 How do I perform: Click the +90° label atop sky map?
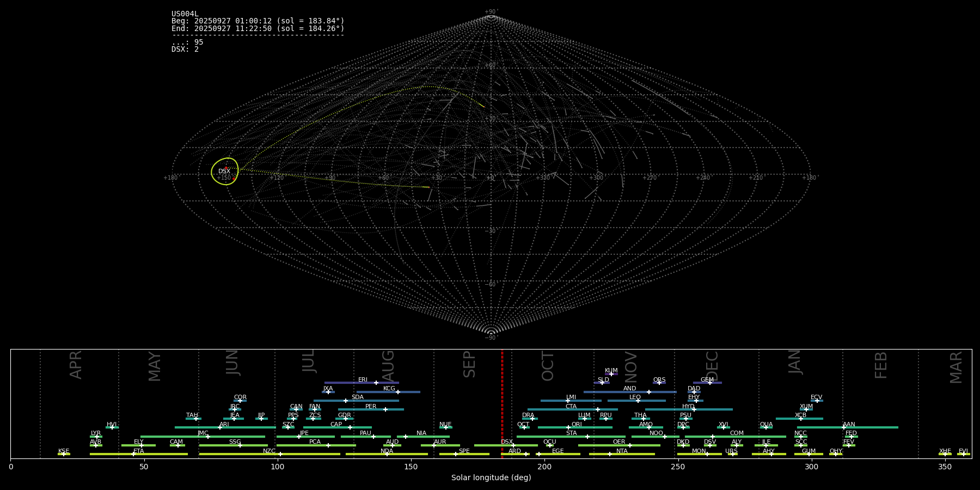pos(491,12)
